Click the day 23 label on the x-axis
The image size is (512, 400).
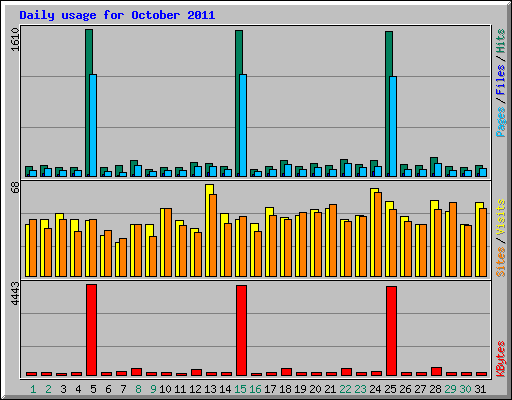pos(360,389)
